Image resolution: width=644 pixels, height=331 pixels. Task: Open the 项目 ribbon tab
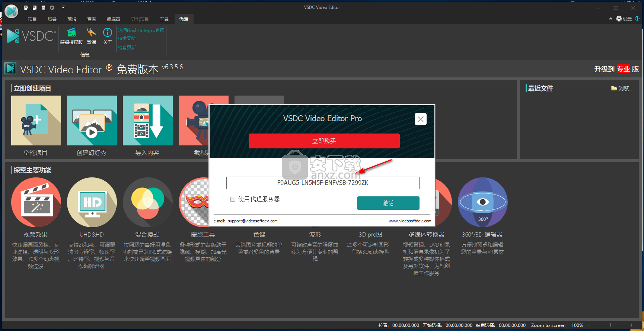(32, 19)
